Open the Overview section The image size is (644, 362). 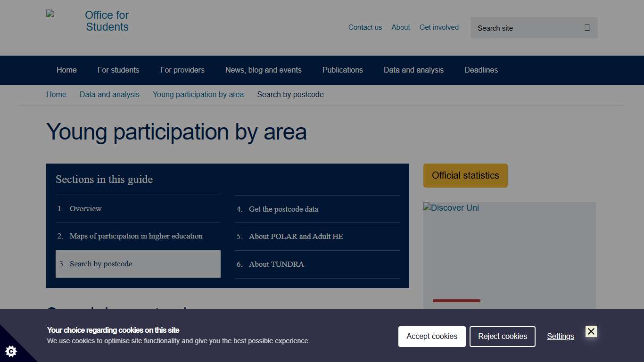[85, 208]
